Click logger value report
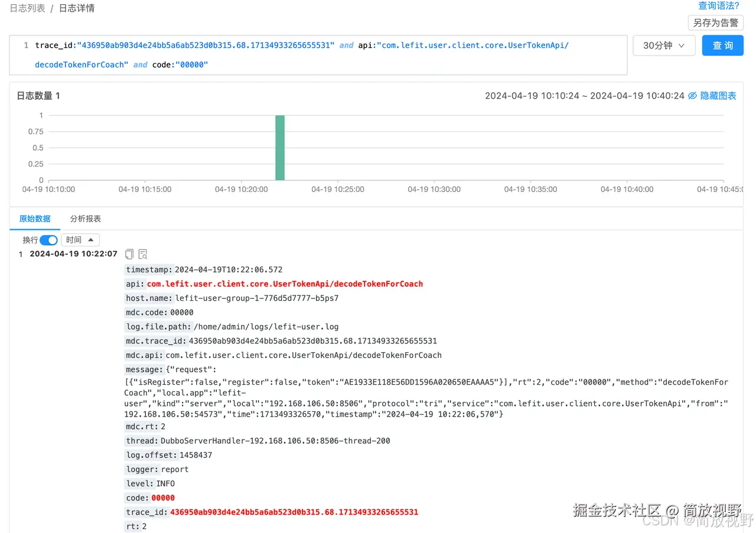The image size is (756, 533). pos(175,469)
